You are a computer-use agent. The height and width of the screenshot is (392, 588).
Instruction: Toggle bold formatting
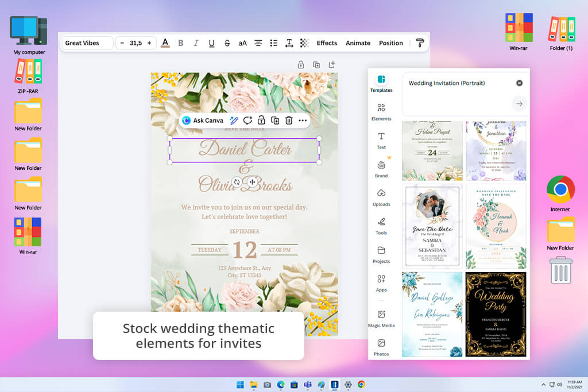181,43
